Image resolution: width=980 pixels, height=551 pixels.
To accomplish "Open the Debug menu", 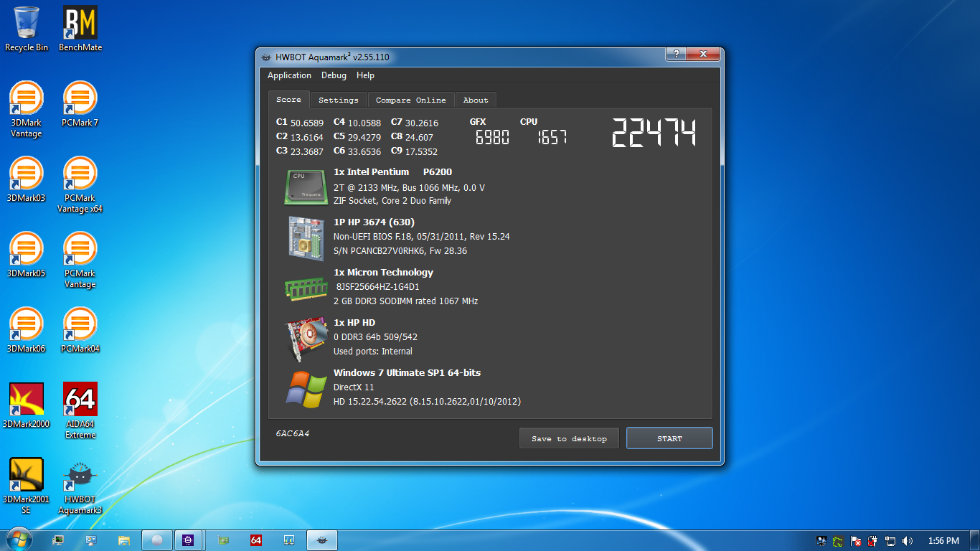I will [x=334, y=75].
